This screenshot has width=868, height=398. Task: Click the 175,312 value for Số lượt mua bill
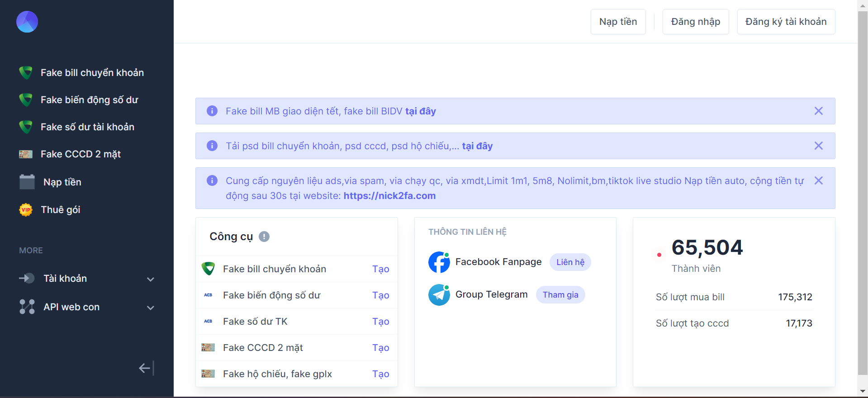click(795, 297)
